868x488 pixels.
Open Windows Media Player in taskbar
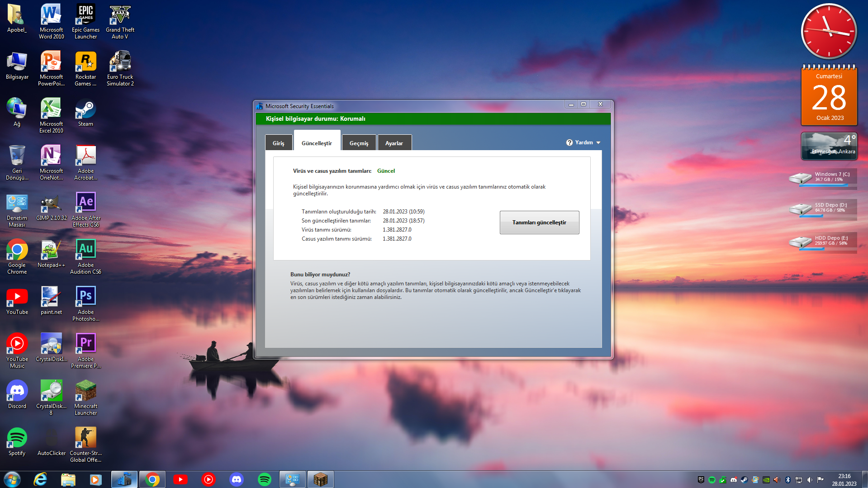[95, 479]
